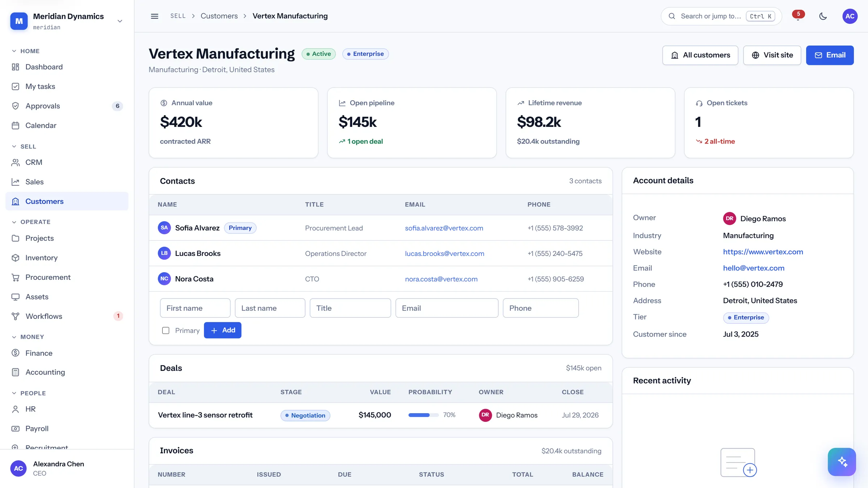Click the First name input field
Viewport: 868px width, 488px height.
(195, 308)
